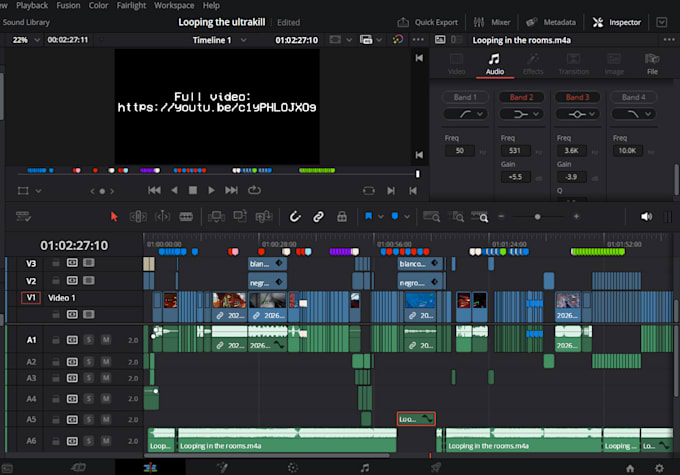Click the Custom zoom icon
Image resolution: width=680 pixels, height=475 pixels.
point(480,216)
